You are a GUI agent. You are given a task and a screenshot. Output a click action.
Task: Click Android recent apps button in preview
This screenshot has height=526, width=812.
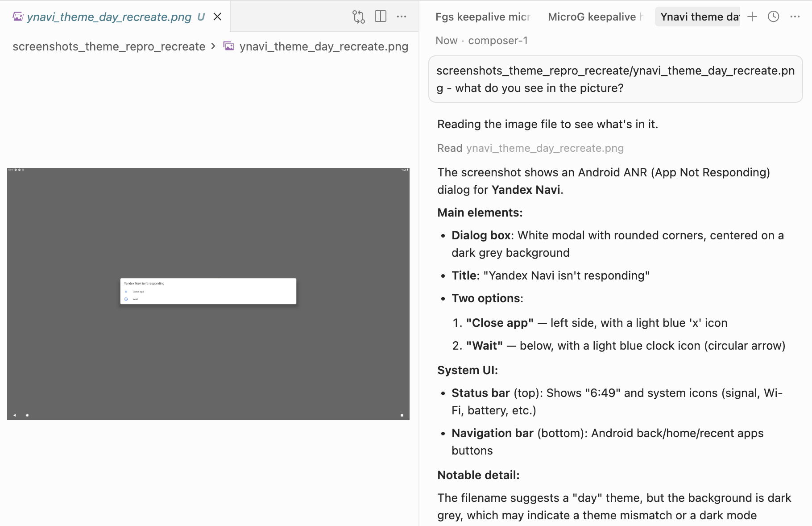click(x=402, y=415)
